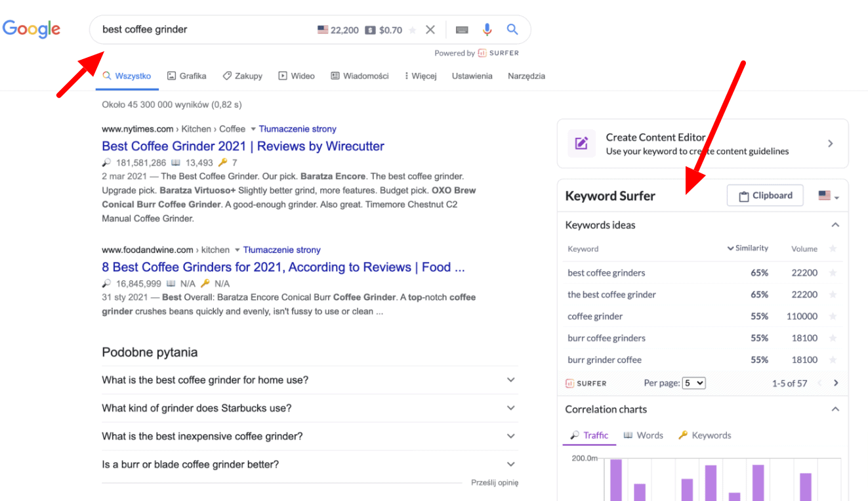Screen dimensions: 868x501
Task: Open Google homepage via the Google logo
Action: 31,29
